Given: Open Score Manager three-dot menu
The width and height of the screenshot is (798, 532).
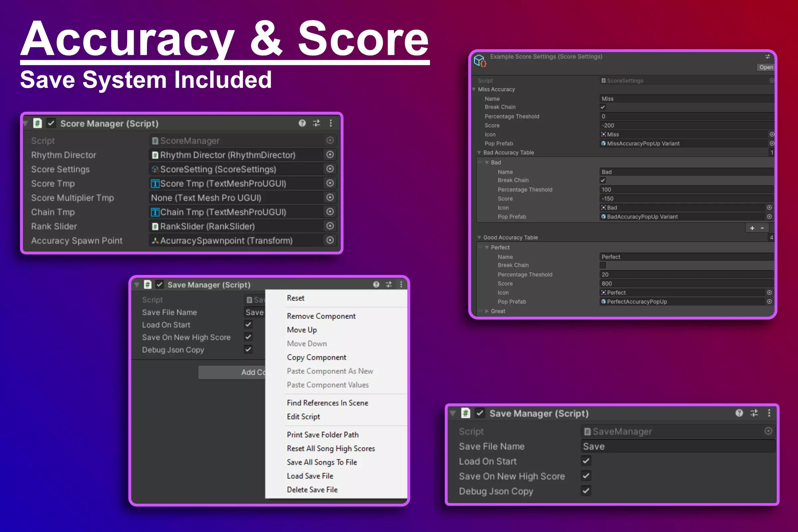Looking at the screenshot, I should pos(331,123).
